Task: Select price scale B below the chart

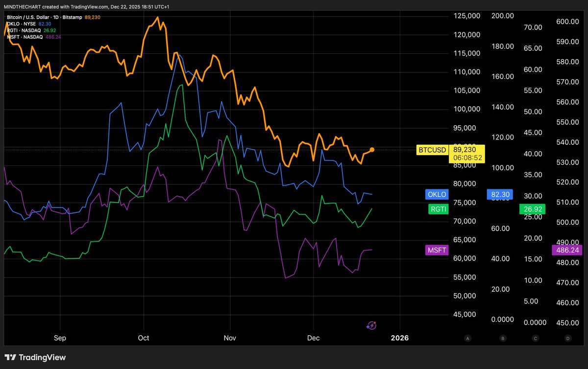Action: [x=503, y=338]
